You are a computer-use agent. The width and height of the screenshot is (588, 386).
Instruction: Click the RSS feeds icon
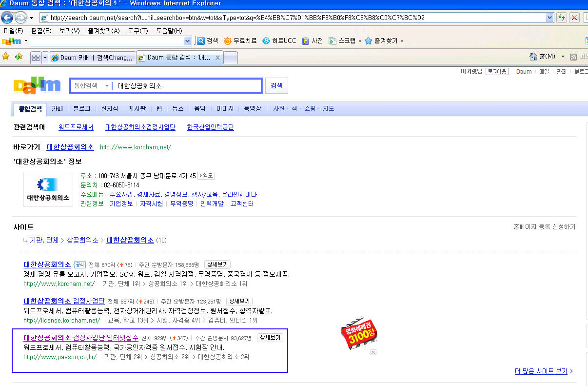click(573, 57)
